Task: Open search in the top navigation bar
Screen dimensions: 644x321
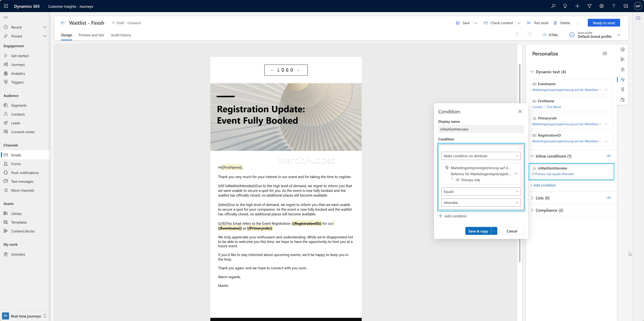Action: (553, 6)
